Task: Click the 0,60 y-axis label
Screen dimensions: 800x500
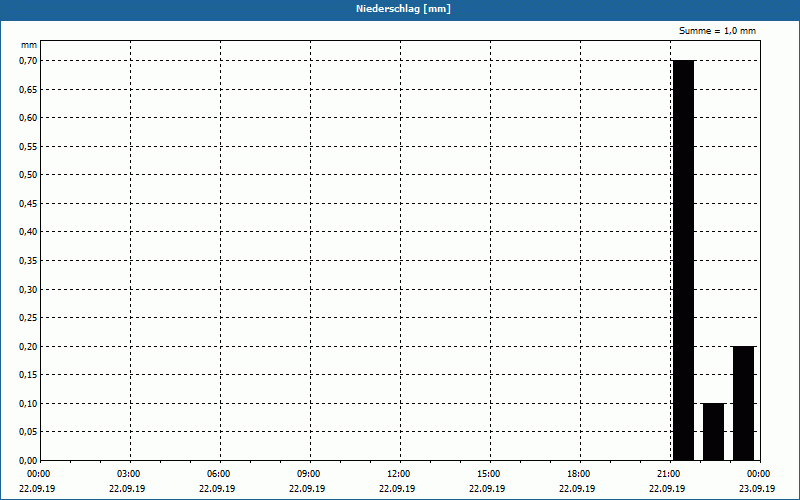Action: point(28,118)
